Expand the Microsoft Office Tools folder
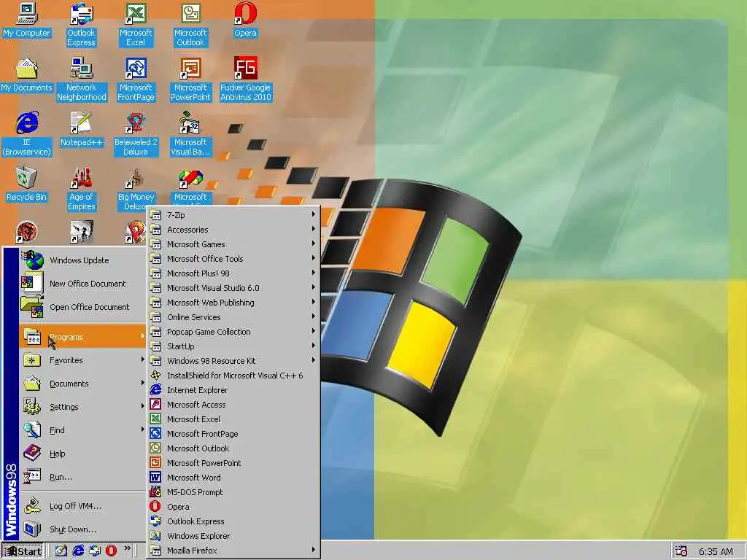The width and height of the screenshot is (747, 560). point(233,259)
